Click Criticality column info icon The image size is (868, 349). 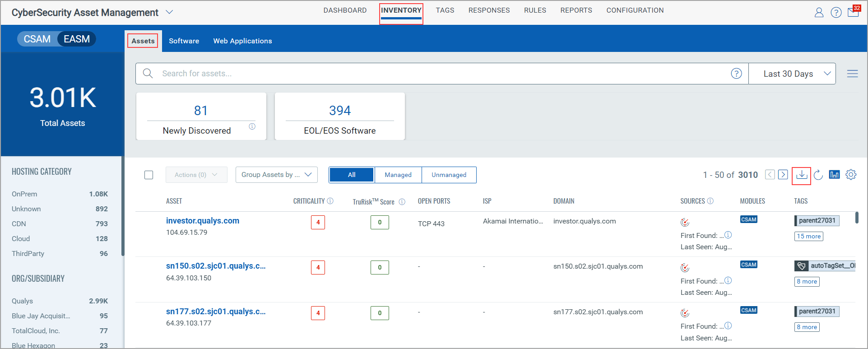(x=330, y=201)
